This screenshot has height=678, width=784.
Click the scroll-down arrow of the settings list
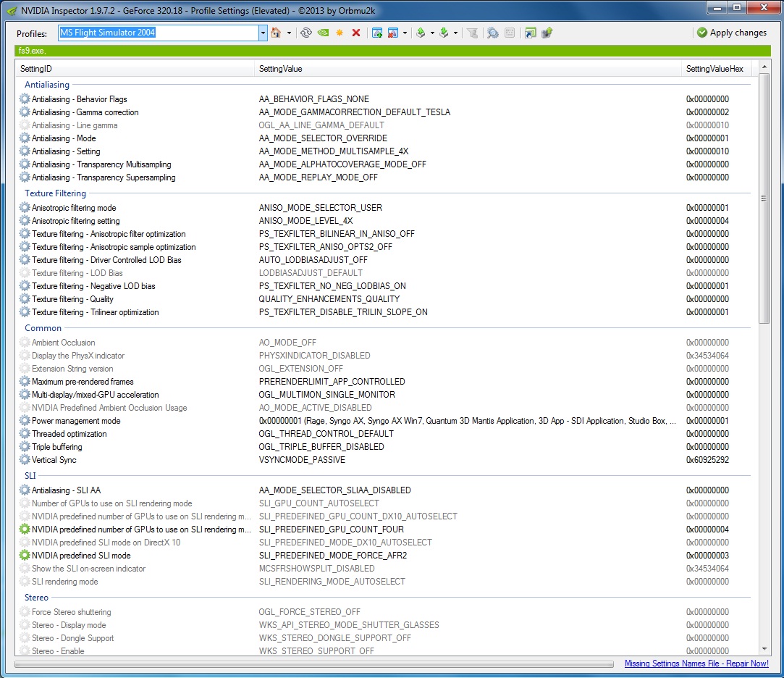pos(764,650)
